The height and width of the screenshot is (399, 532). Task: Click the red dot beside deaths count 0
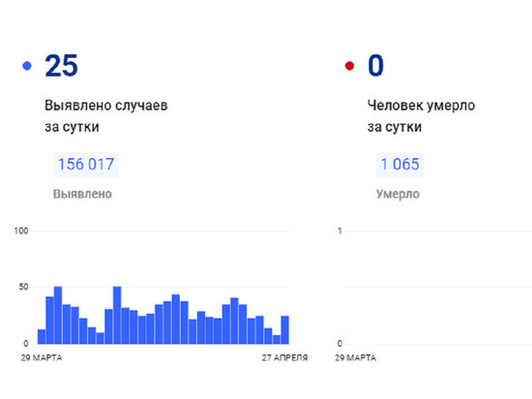pos(349,66)
